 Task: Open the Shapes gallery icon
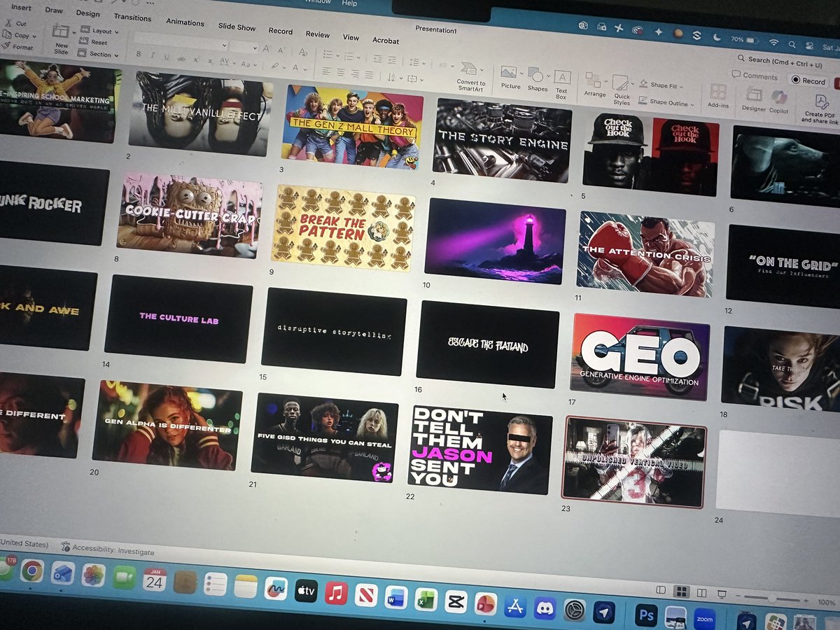(537, 75)
